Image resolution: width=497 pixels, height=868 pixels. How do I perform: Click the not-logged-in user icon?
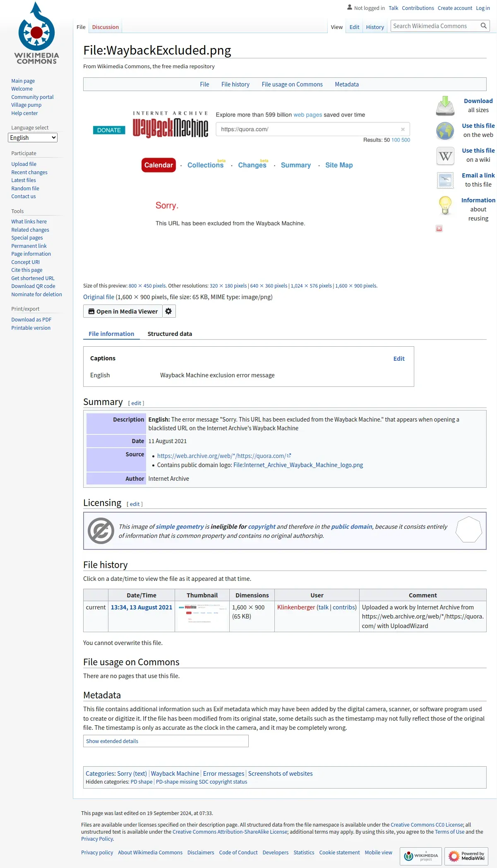[350, 7]
